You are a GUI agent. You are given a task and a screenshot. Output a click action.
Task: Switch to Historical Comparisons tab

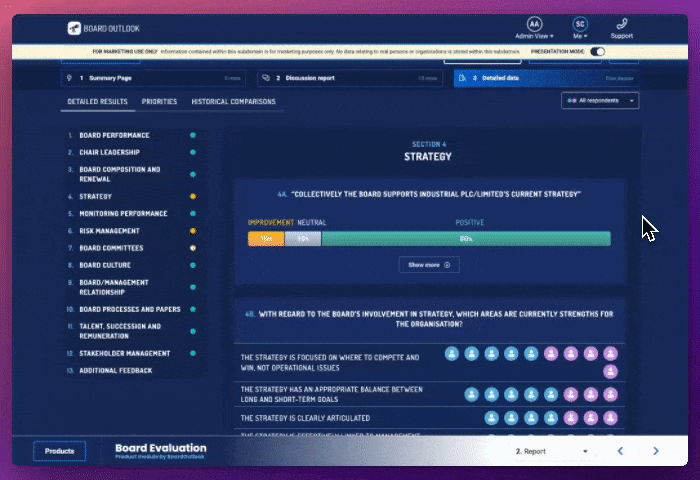(x=235, y=102)
